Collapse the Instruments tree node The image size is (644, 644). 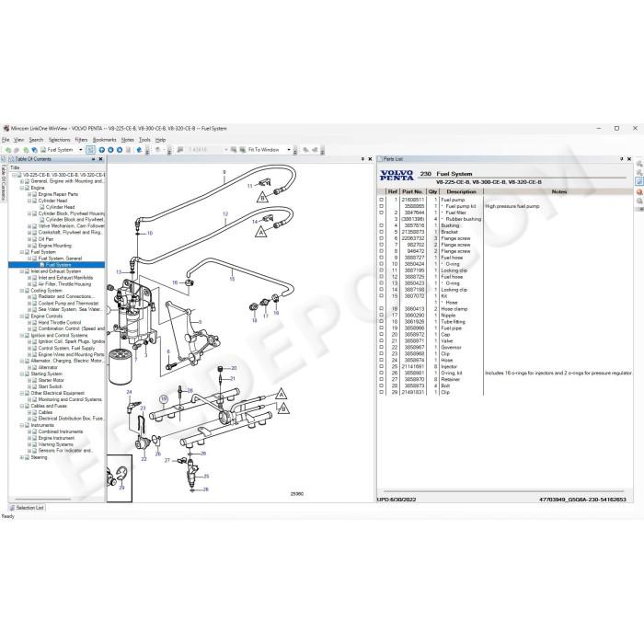tap(22, 425)
